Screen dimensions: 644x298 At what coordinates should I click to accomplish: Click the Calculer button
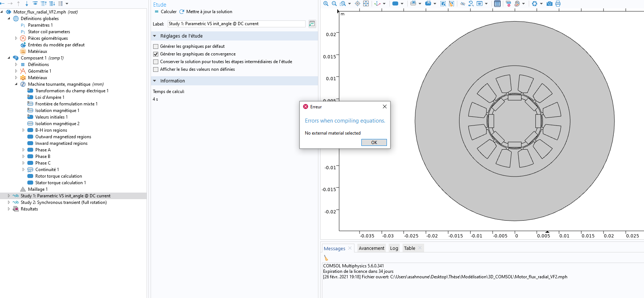pos(166,12)
